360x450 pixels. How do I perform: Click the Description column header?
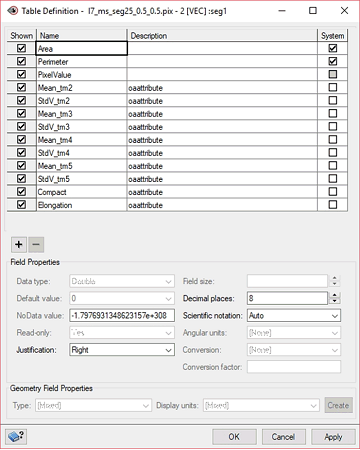point(222,35)
